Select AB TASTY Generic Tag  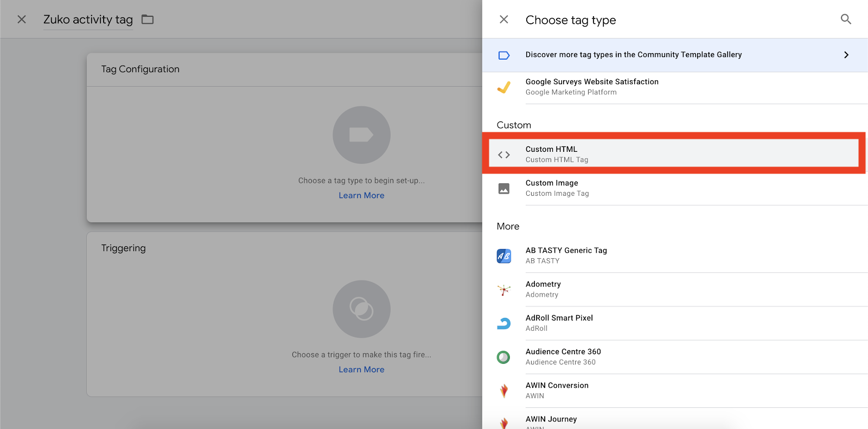coord(675,255)
